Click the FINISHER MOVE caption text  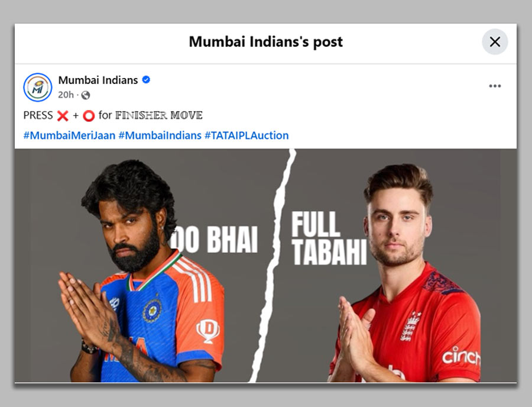coord(159,115)
